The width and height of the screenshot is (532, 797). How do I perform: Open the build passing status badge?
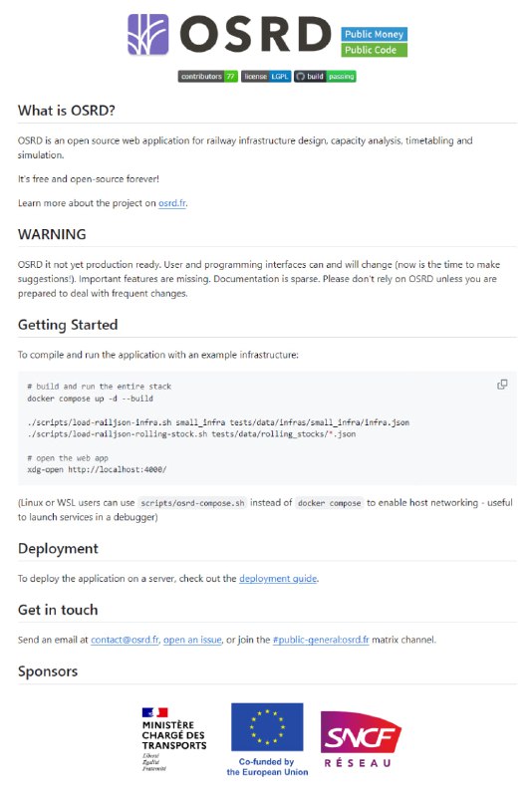pyautogui.click(x=325, y=77)
